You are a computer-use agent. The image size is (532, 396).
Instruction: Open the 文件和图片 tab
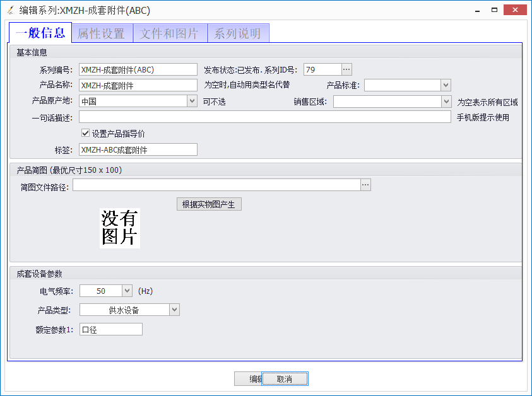tap(169, 33)
